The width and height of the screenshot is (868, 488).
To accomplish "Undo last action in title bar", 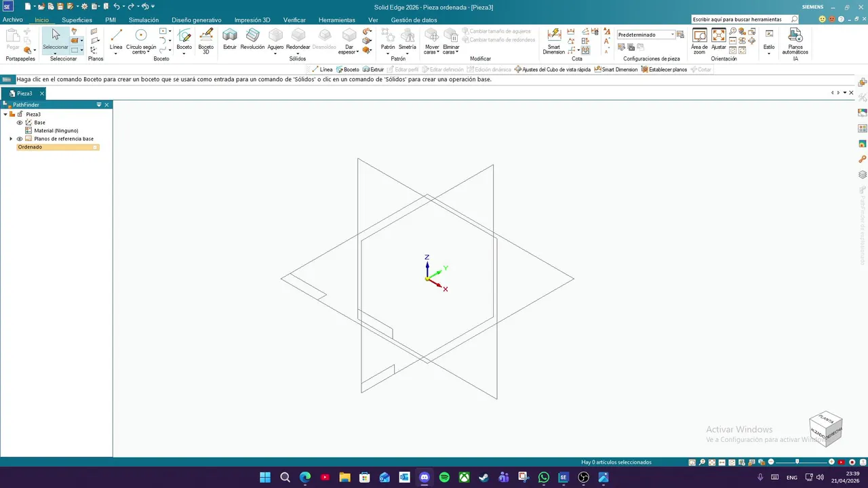I will [x=116, y=6].
